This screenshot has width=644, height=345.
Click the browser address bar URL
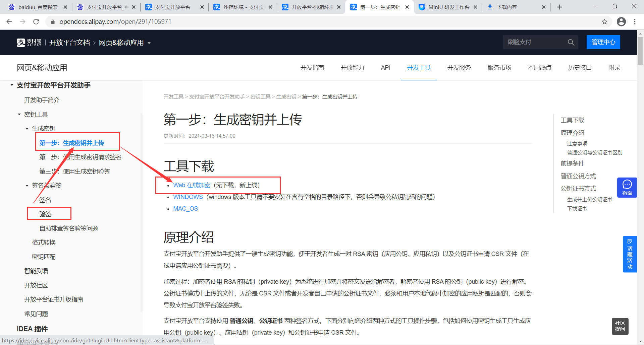pos(115,22)
